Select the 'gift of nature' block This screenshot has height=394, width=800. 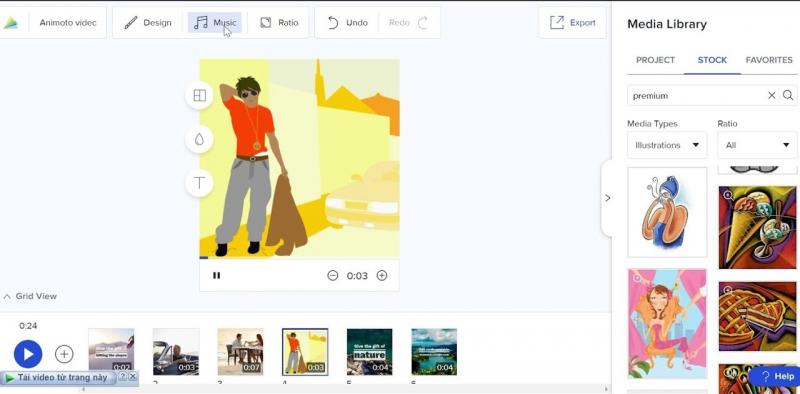370,352
